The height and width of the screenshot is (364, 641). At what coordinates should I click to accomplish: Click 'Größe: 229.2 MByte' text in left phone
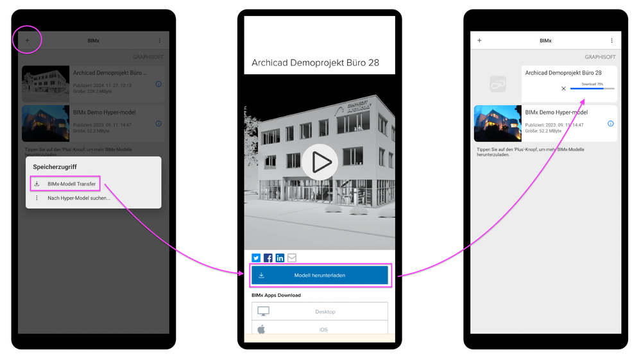pyautogui.click(x=92, y=92)
